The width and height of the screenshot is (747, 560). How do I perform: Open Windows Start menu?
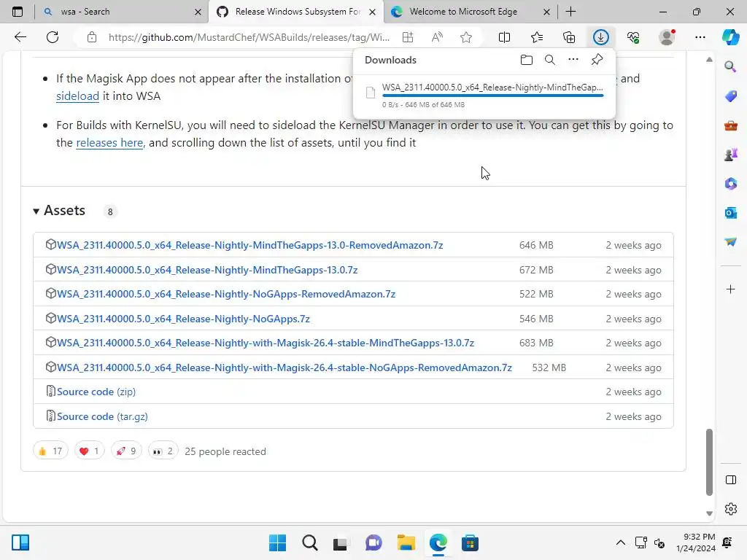[x=277, y=542]
